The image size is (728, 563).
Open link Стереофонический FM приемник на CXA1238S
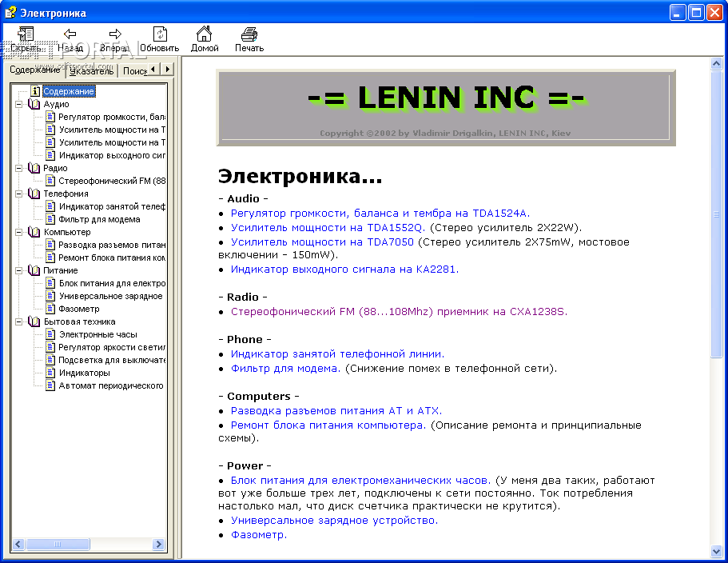(x=400, y=312)
